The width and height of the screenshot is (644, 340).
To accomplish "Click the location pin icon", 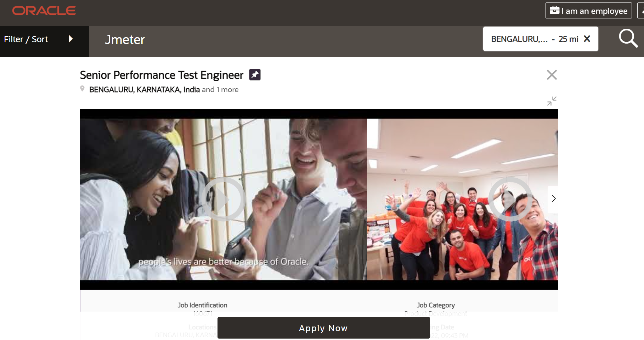I will [x=82, y=89].
